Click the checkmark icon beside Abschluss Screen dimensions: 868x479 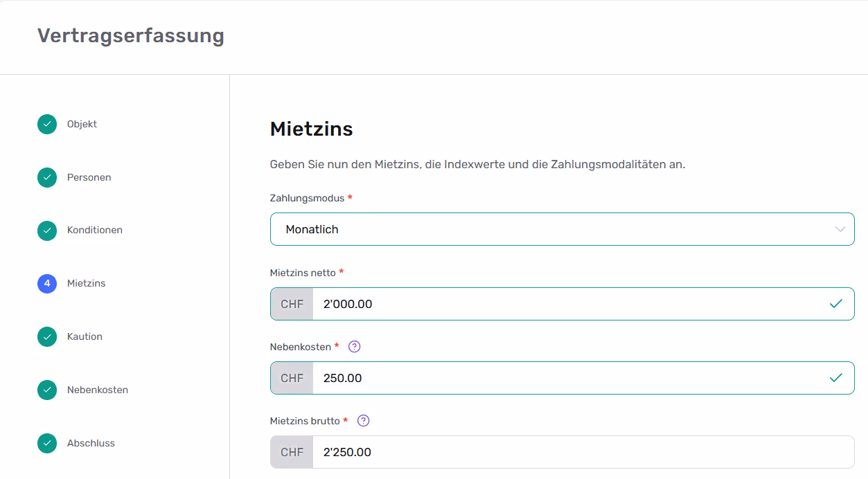47,444
